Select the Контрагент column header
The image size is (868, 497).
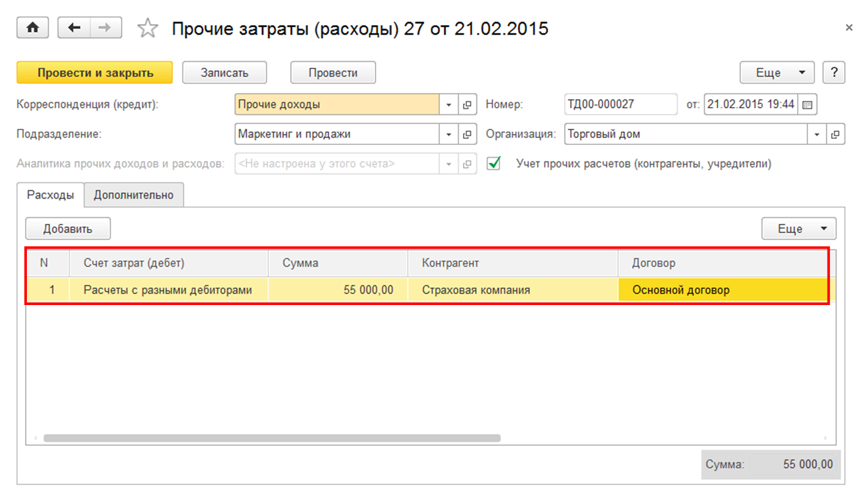coord(513,263)
